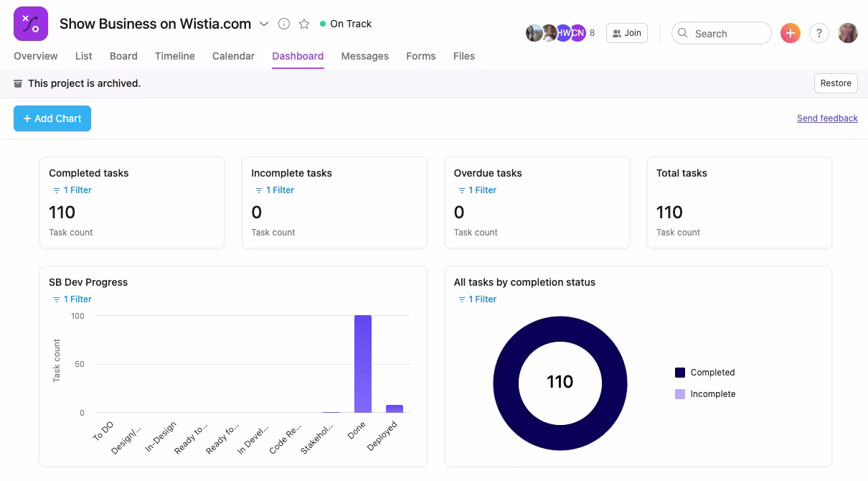The height and width of the screenshot is (481, 868).
Task: Click the purple project logo icon
Action: click(x=31, y=24)
